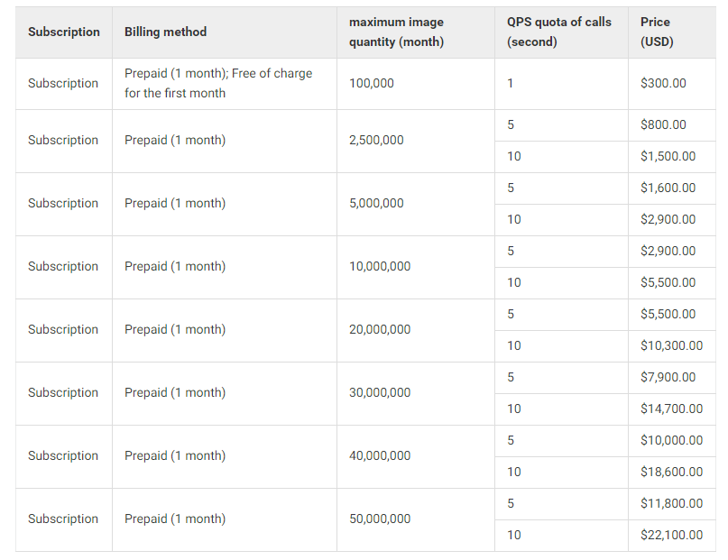Click the $22,100.00 price cell

(x=671, y=535)
